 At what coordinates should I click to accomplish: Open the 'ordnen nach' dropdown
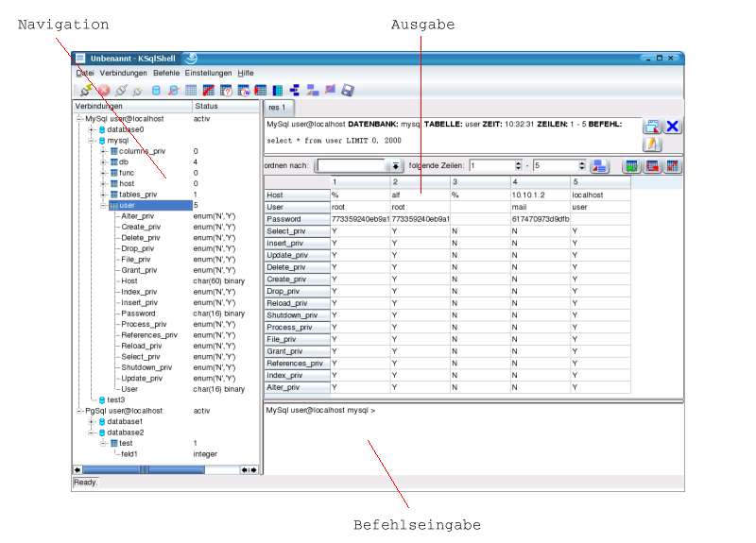coord(396,165)
